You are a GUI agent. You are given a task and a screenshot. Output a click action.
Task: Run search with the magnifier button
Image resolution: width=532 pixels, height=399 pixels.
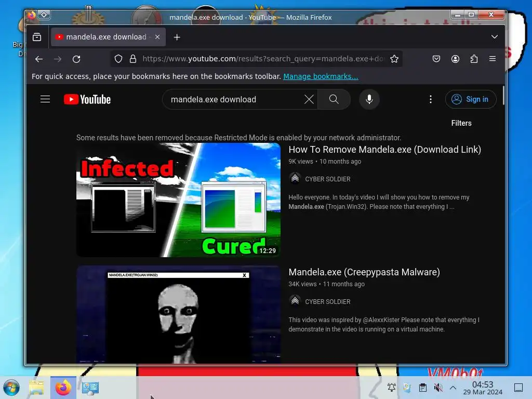coord(334,99)
